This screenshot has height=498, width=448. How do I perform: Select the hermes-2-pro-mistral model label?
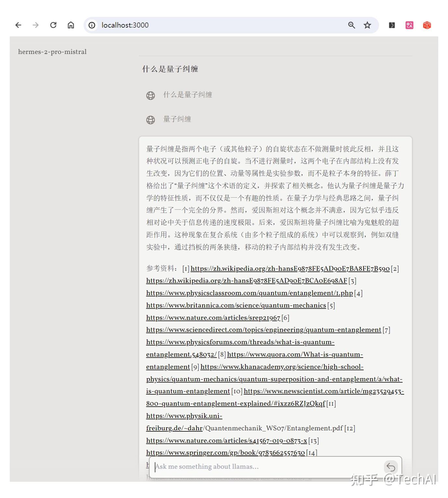point(52,52)
